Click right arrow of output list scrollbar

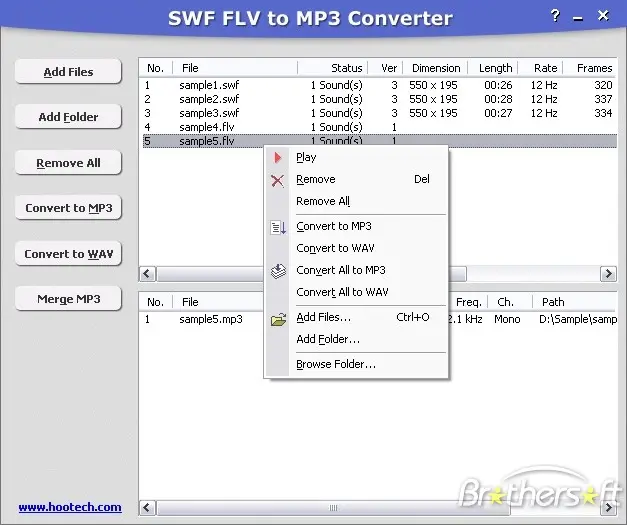point(608,508)
